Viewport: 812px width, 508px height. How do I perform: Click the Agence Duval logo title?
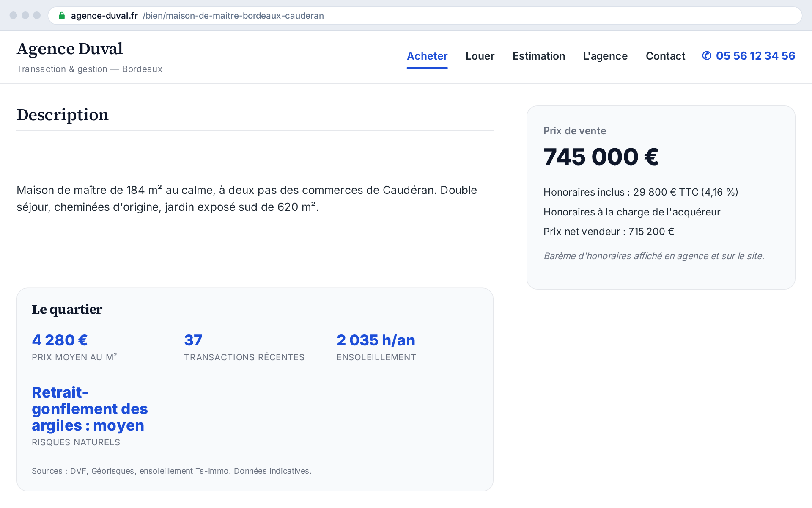point(70,49)
